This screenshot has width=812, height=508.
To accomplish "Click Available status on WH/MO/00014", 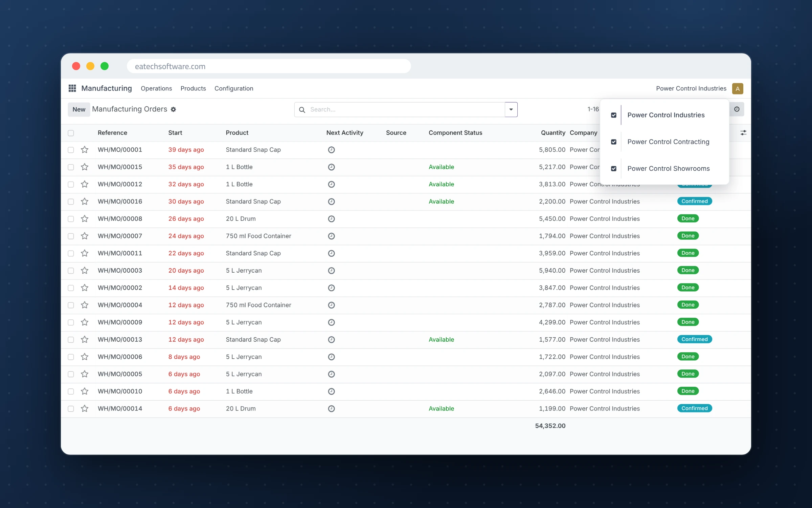I will (x=441, y=409).
